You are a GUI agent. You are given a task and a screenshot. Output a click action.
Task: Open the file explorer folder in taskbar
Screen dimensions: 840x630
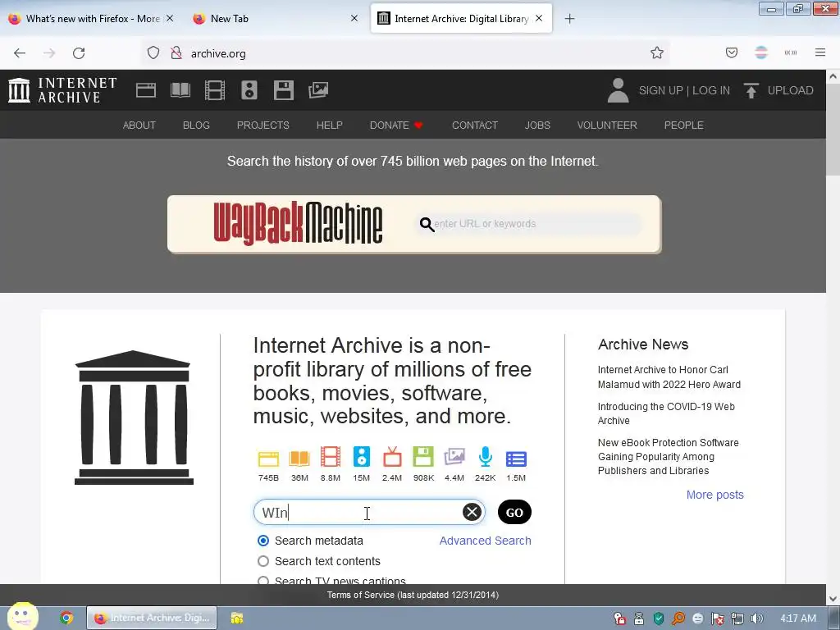(x=237, y=618)
